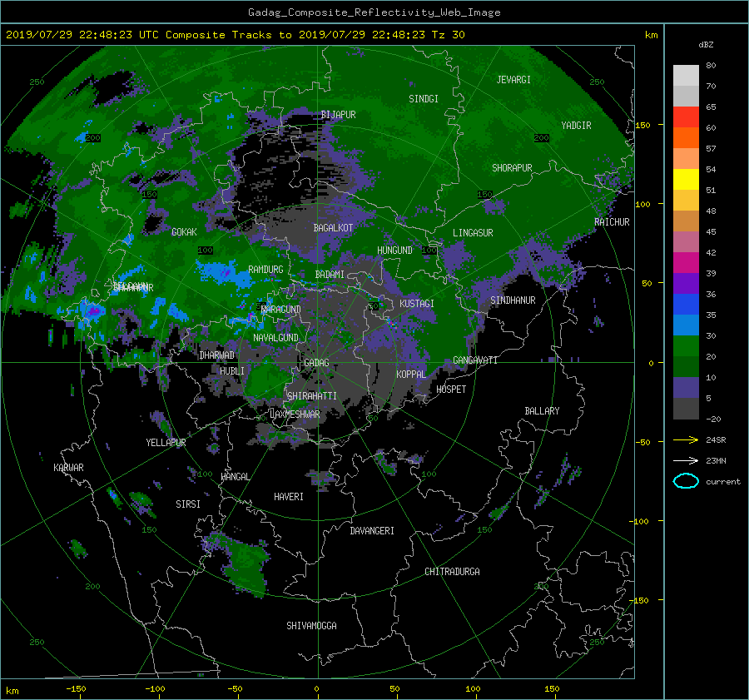Screen dimensions: 749x700
Task: Click the CHITRADURGA city label
Action: point(452,572)
